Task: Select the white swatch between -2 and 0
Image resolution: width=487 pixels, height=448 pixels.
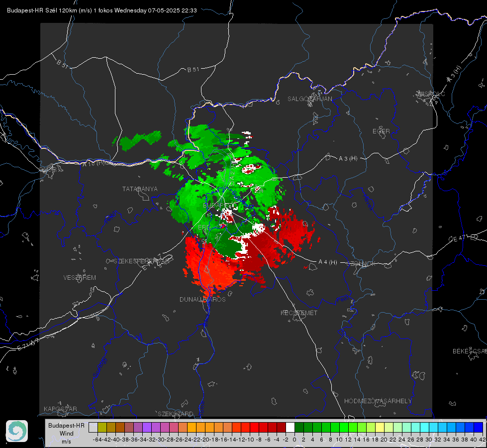Action: [x=290, y=427]
